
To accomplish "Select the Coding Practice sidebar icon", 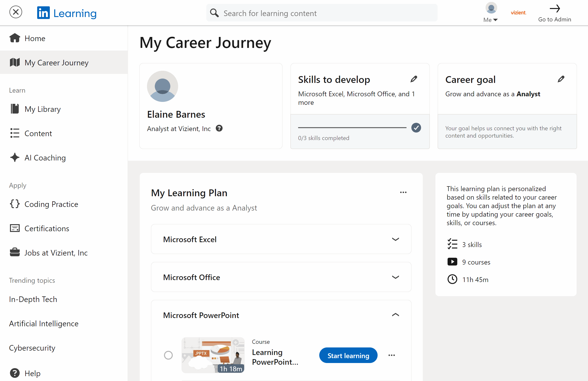I will (x=14, y=204).
